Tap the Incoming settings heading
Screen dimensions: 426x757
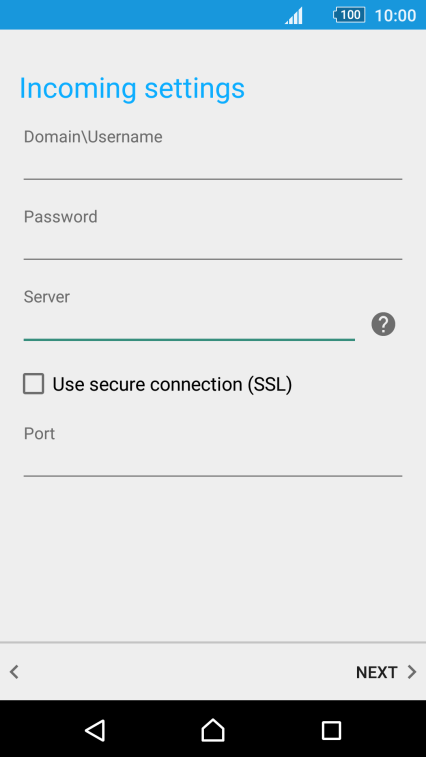click(132, 89)
